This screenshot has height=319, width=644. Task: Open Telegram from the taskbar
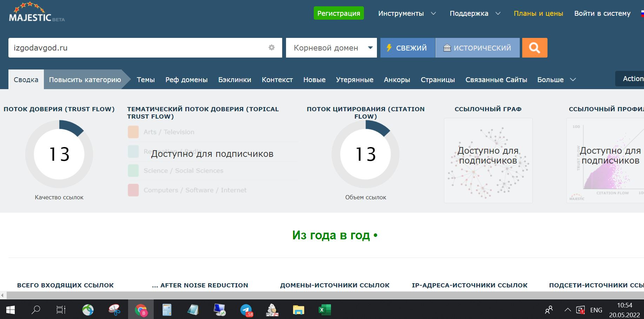[246, 310]
